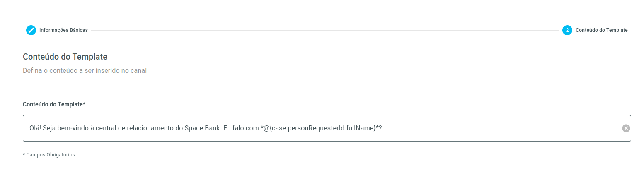Place cursor at Olá! in the template text
The height and width of the screenshot is (185, 644).
pyautogui.click(x=36, y=128)
